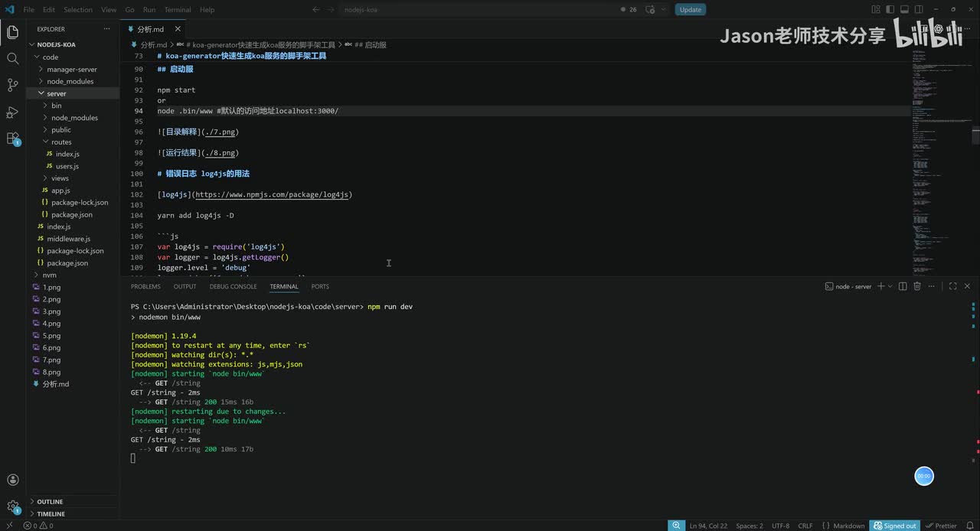Open the Help menu
The image size is (980, 531).
point(207,9)
